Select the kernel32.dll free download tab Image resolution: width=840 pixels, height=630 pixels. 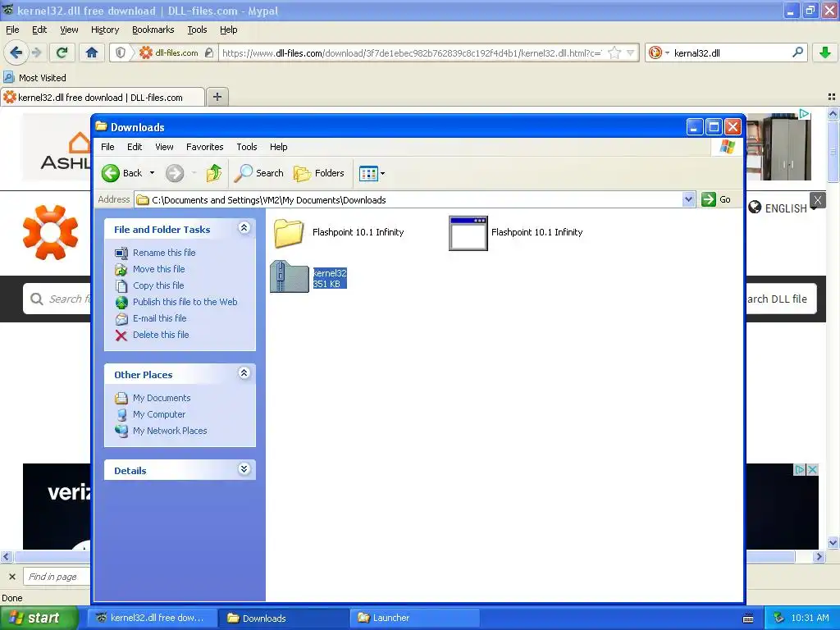click(x=103, y=97)
